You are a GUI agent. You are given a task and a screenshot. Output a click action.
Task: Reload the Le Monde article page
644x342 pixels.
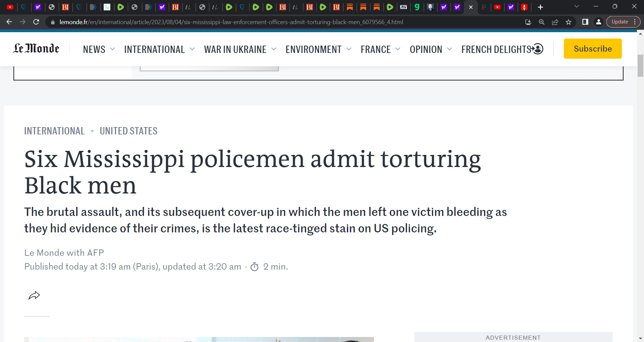pyautogui.click(x=36, y=22)
